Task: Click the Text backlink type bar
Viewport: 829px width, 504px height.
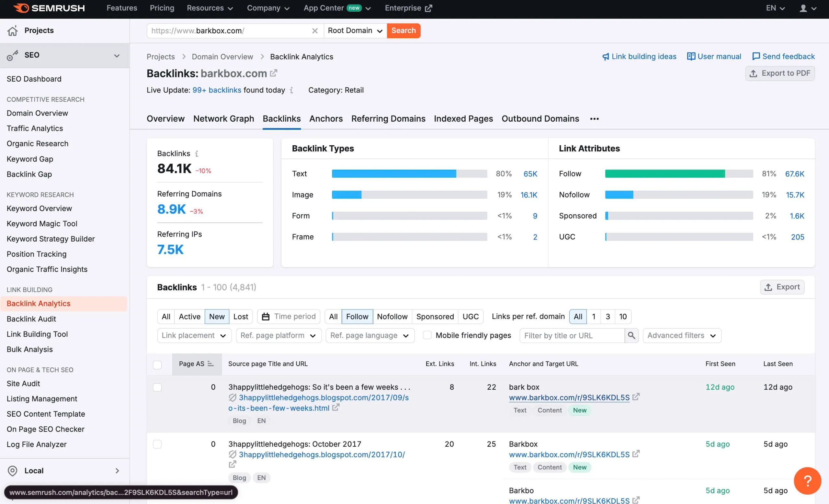Action: click(x=409, y=174)
